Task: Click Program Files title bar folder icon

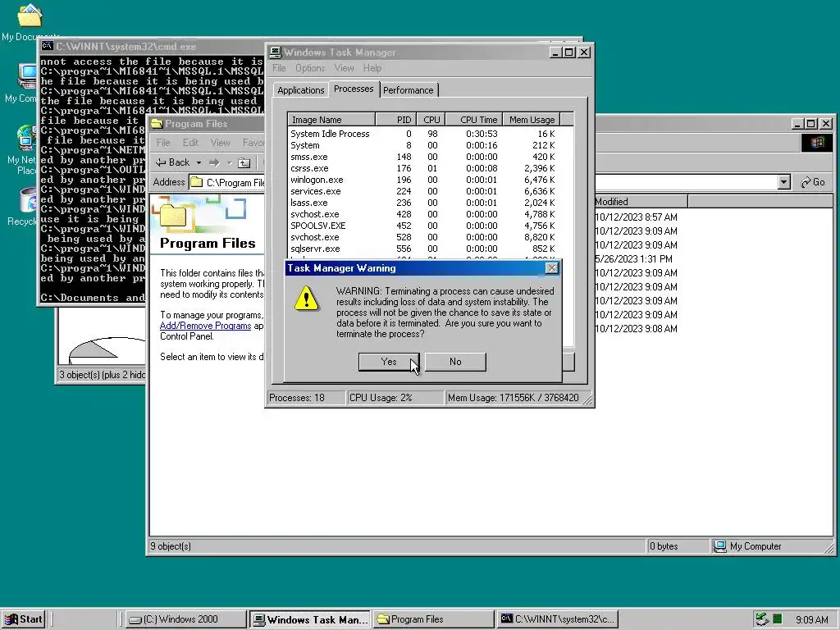Action: tap(157, 124)
